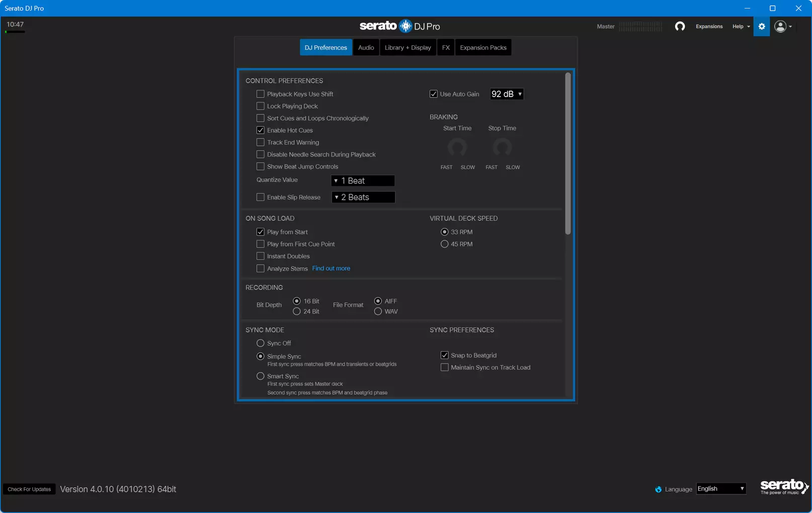This screenshot has width=812, height=513.
Task: Uncheck Snap to Beatgrid
Action: point(444,355)
